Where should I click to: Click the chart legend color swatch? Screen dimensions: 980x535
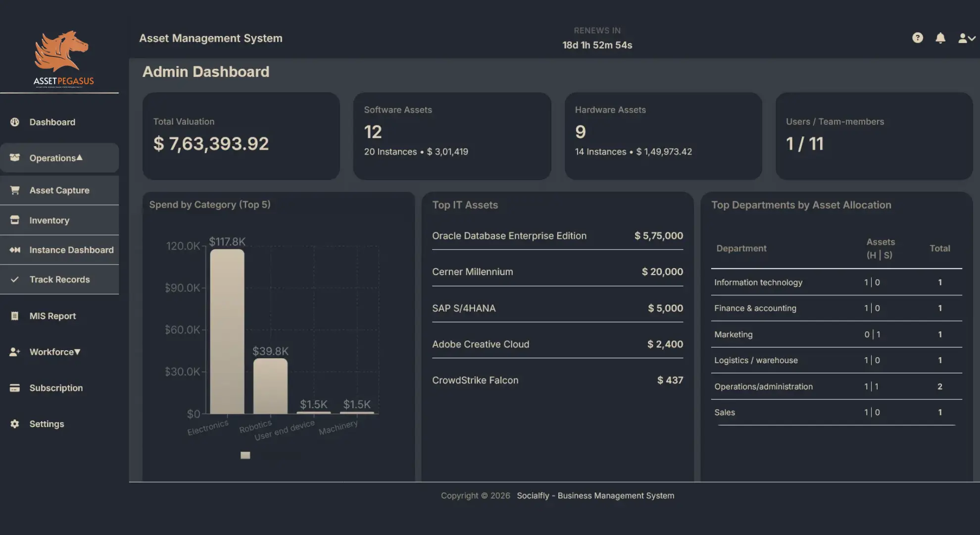coord(245,455)
